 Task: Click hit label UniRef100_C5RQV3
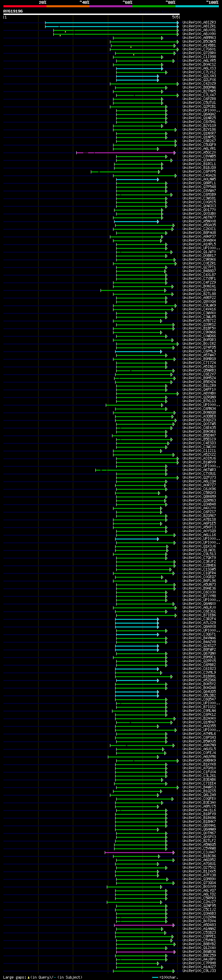pyautogui.click(x=199, y=493)
